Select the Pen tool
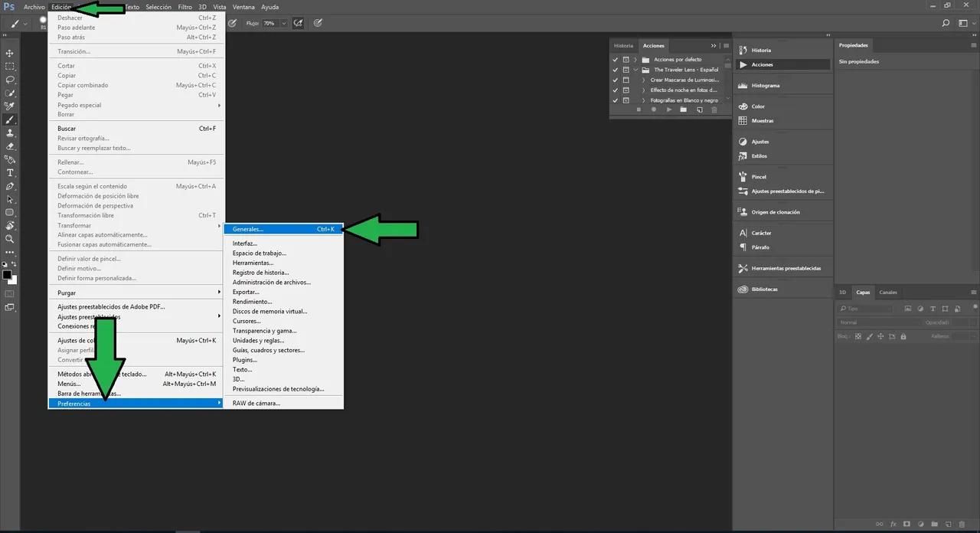Viewport: 980px width, 533px height. click(x=10, y=186)
